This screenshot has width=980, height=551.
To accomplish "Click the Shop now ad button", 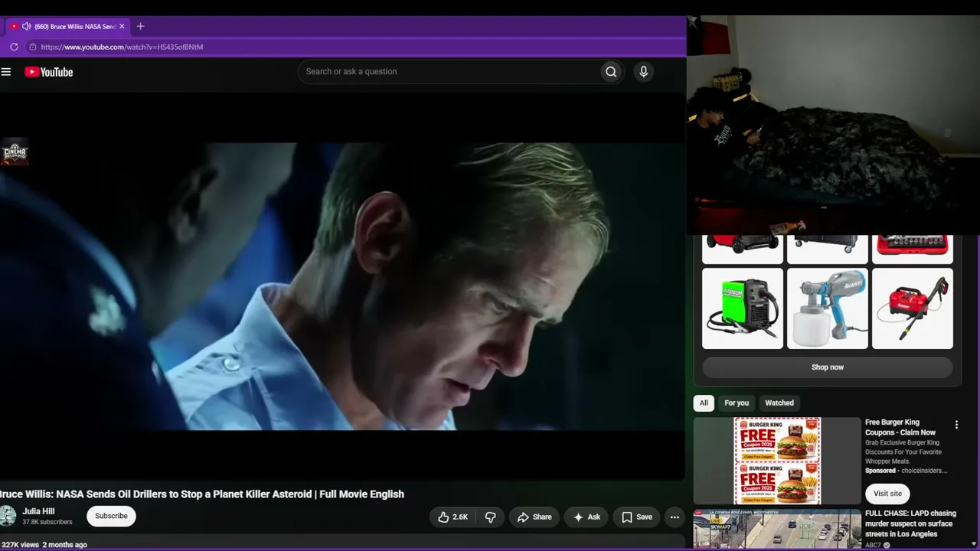I will pyautogui.click(x=828, y=367).
